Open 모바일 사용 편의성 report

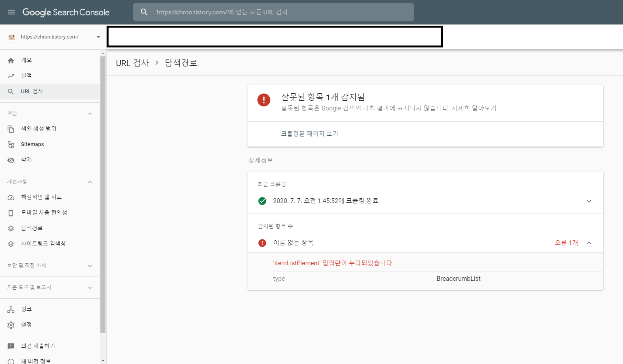pos(50,213)
